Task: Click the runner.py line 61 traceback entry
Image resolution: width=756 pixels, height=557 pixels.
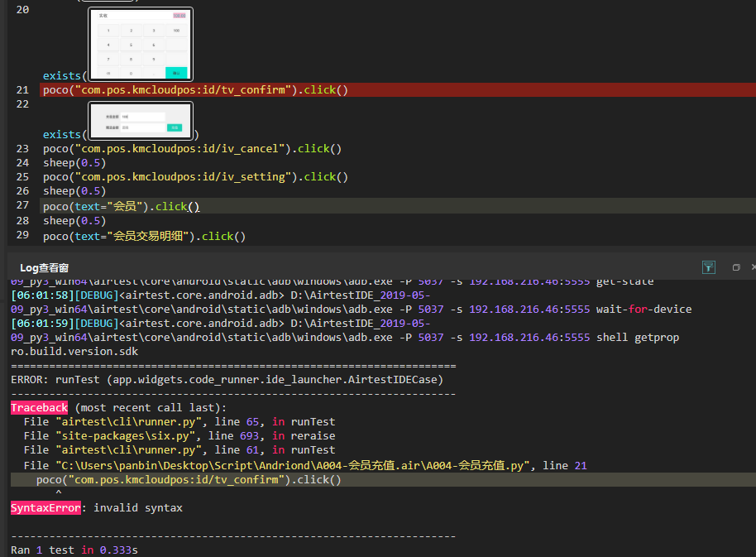Action: [179, 449]
